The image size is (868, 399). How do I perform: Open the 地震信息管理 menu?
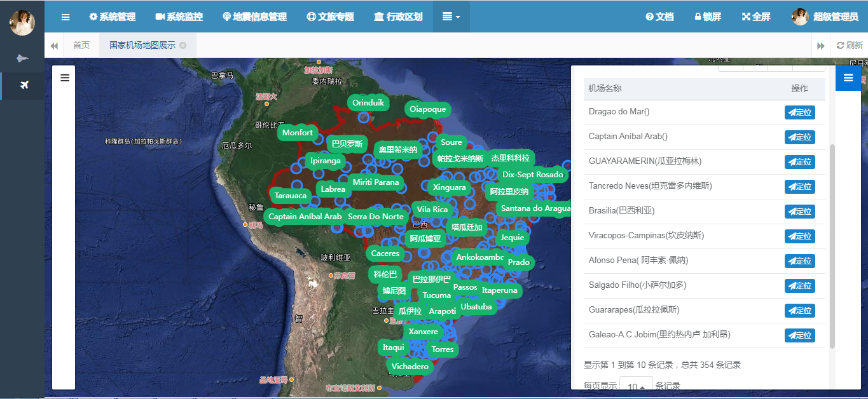click(x=255, y=17)
